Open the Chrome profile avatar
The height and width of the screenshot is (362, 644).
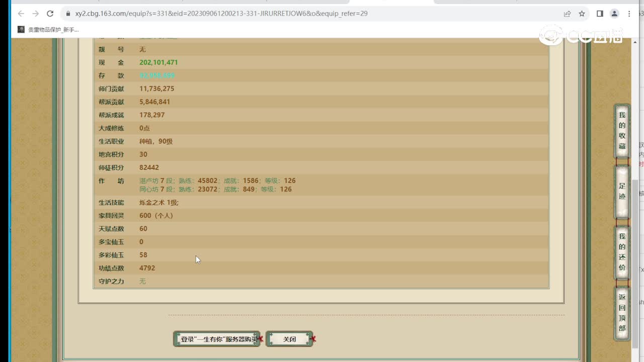pos(614,14)
